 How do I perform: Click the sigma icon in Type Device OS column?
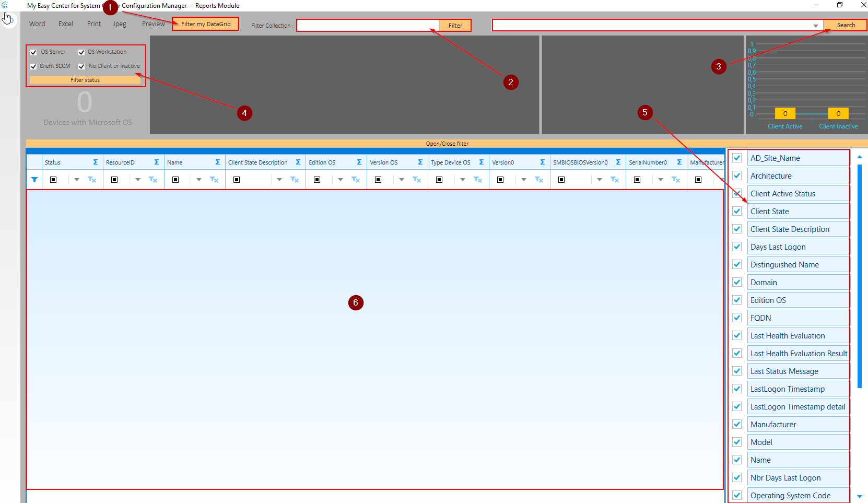tap(481, 162)
